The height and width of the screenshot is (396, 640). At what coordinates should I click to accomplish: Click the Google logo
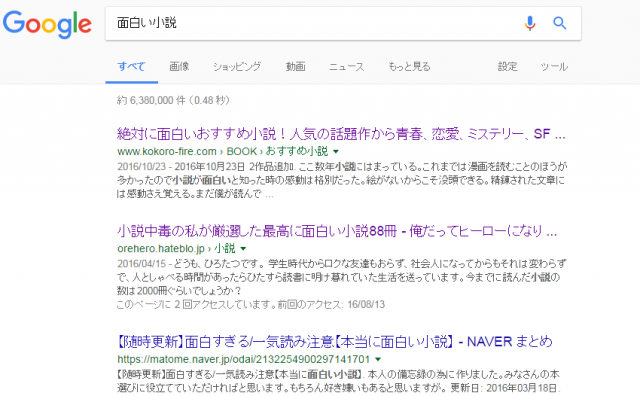click(47, 24)
